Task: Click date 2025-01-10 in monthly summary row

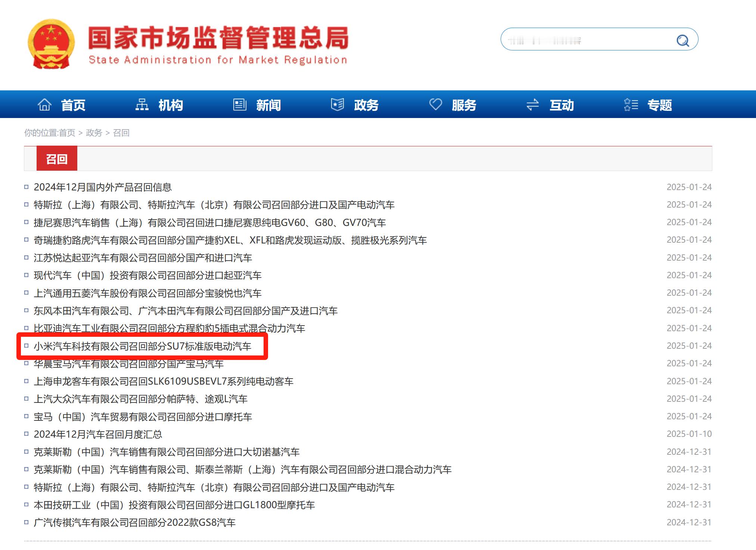Action: (689, 434)
